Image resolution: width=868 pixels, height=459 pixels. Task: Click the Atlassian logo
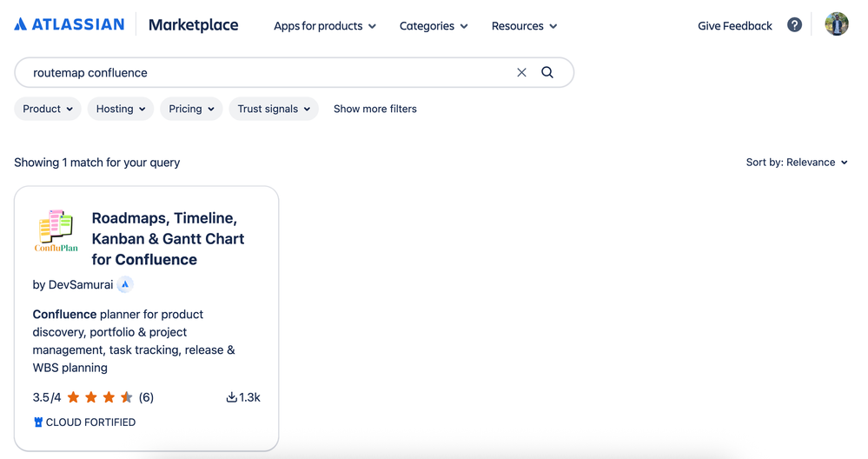[70, 25]
